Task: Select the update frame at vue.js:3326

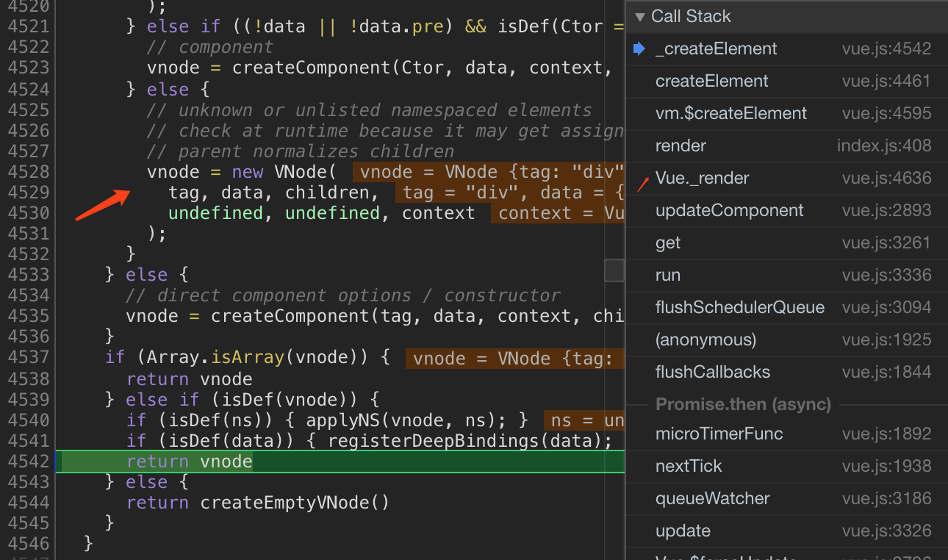Action: [786, 531]
